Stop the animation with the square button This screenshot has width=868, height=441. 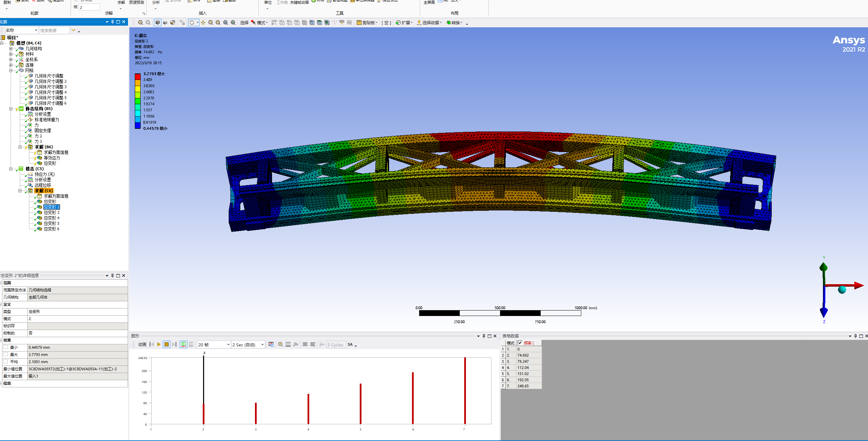(x=167, y=344)
